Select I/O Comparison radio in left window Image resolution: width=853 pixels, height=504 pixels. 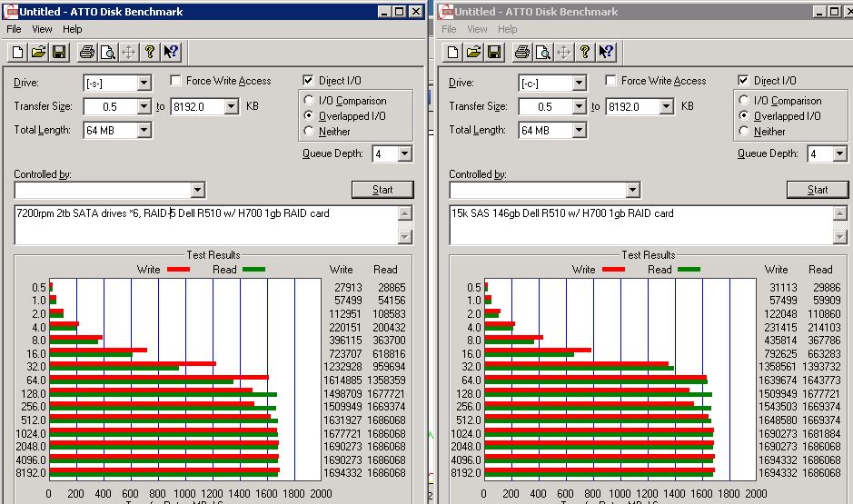pos(309,100)
